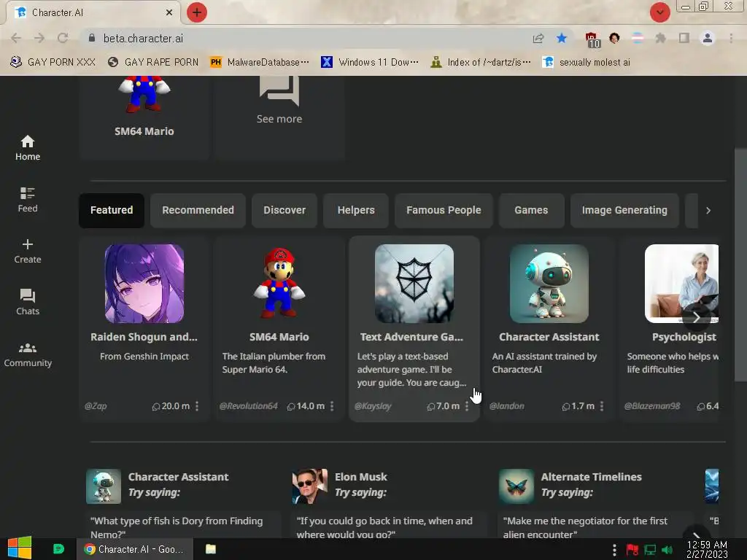Open the Famous People tab

tap(444, 210)
